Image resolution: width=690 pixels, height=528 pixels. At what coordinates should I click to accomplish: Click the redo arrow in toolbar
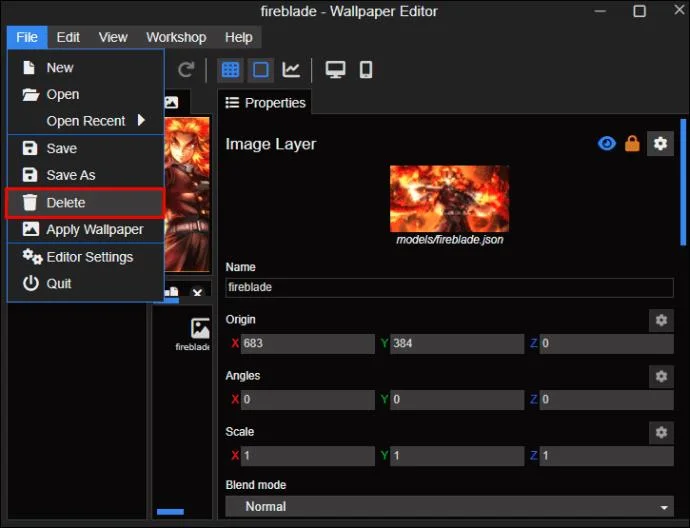(186, 70)
